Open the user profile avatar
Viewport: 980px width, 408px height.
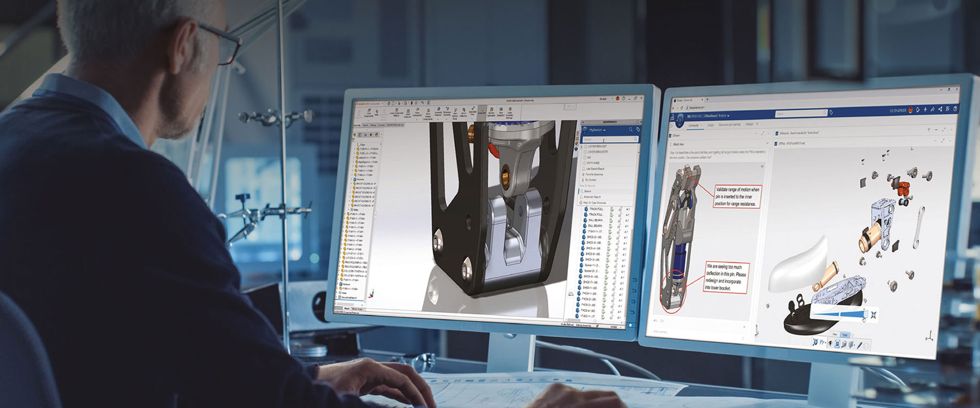(x=911, y=110)
